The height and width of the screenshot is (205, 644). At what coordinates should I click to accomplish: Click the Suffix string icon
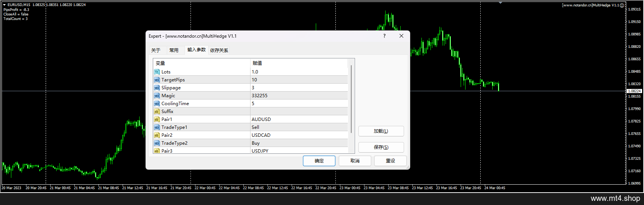157,111
